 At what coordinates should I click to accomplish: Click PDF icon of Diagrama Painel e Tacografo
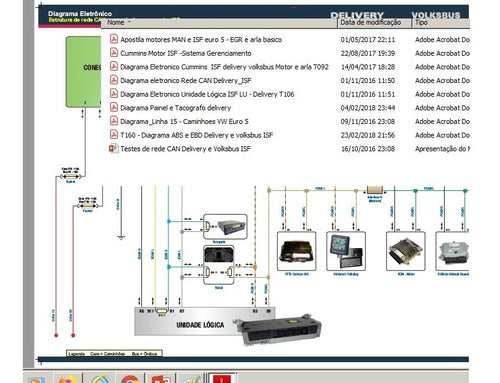[114, 107]
